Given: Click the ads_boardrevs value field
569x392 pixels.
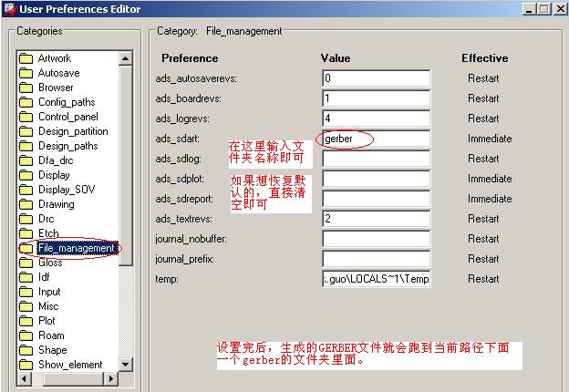Looking at the screenshot, I should click(x=377, y=98).
